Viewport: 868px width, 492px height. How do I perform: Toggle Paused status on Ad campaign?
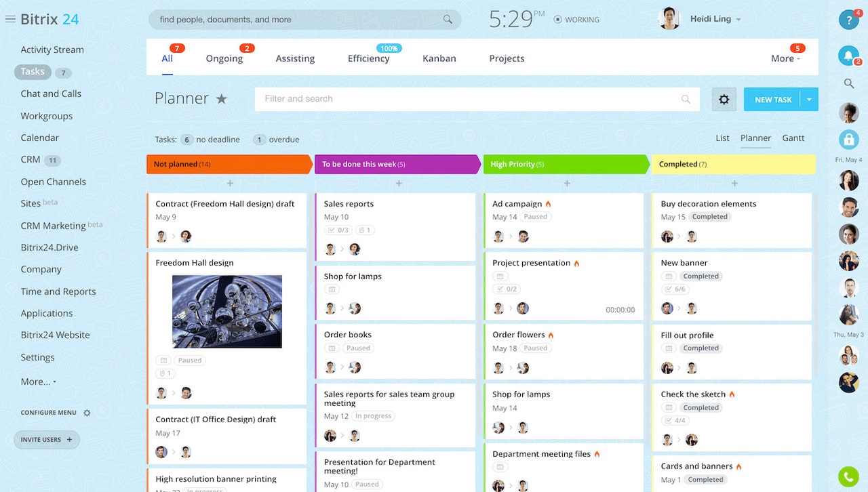click(x=535, y=217)
